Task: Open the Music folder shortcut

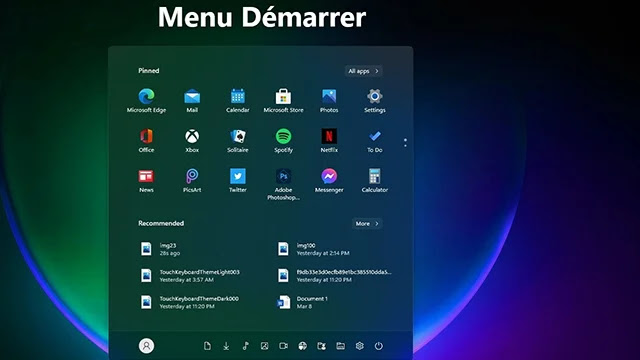Action: tap(245, 346)
